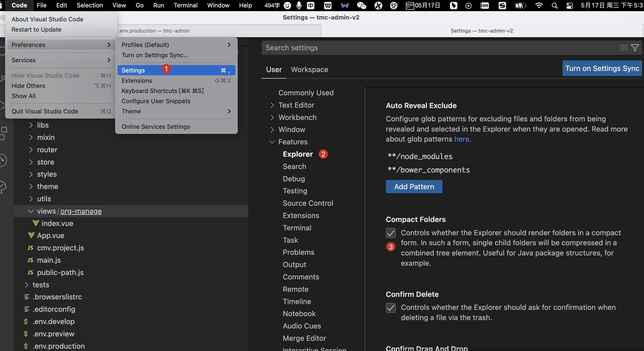
Task: Click the Vue icon beside App.vue
Action: tap(31, 235)
